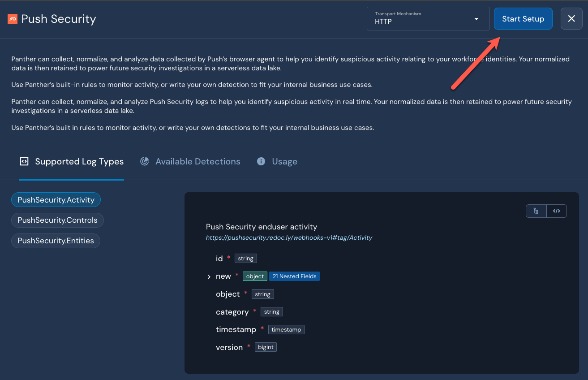Open the Usage tab

(277, 162)
